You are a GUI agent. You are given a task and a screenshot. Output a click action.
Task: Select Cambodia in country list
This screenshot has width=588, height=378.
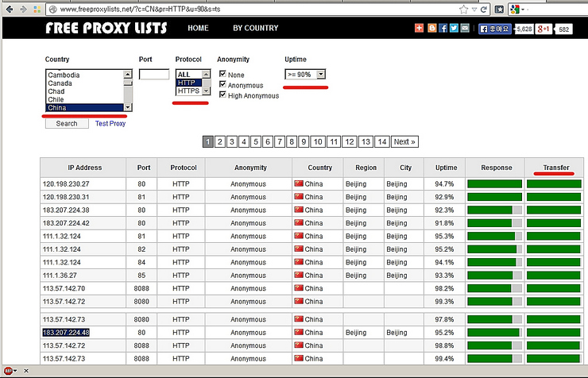coord(85,75)
